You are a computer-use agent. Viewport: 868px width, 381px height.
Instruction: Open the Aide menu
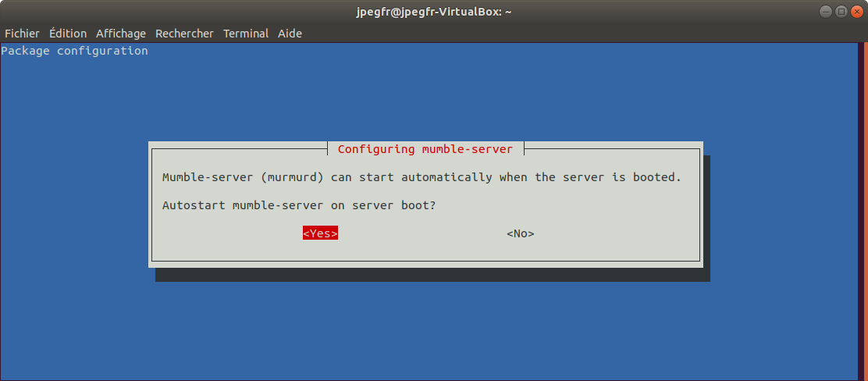click(x=290, y=34)
